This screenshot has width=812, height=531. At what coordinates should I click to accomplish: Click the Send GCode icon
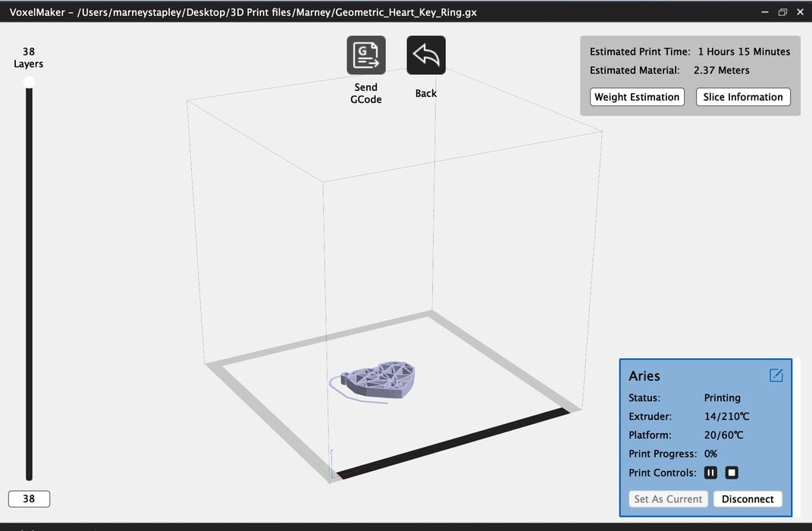click(365, 54)
